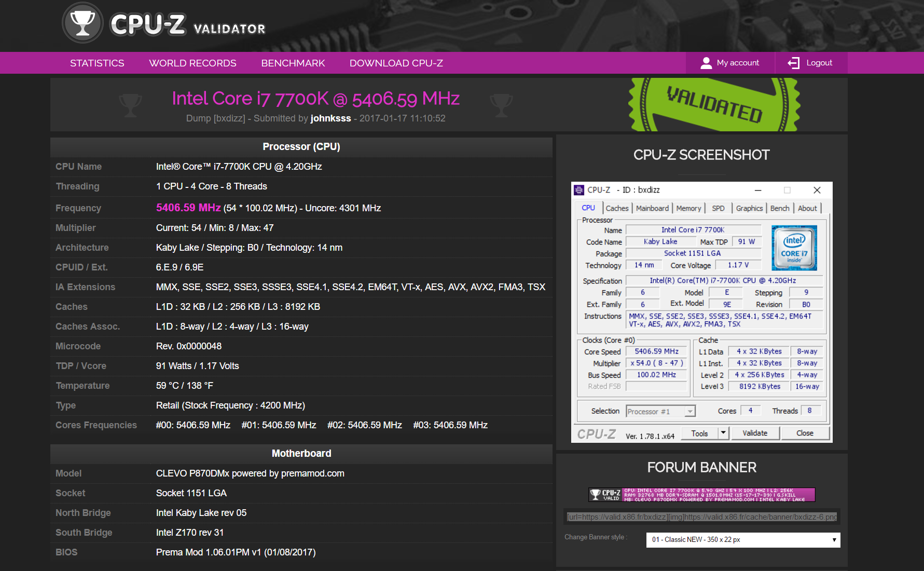
Task: Open the Benchmark menu item
Action: (293, 63)
